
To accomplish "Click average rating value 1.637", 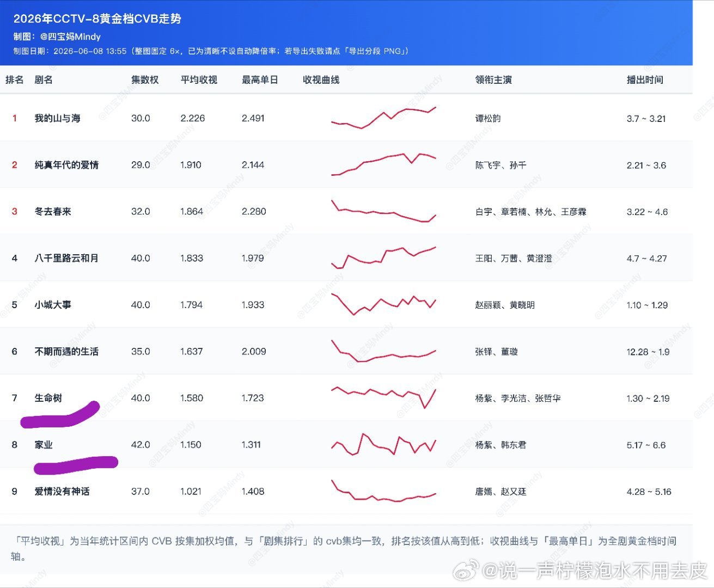I will click(192, 352).
